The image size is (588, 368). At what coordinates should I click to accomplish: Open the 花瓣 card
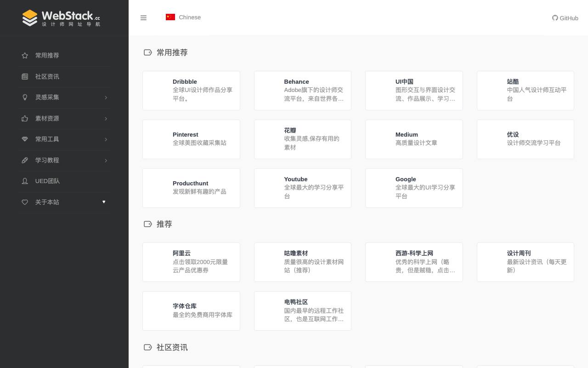(x=303, y=139)
